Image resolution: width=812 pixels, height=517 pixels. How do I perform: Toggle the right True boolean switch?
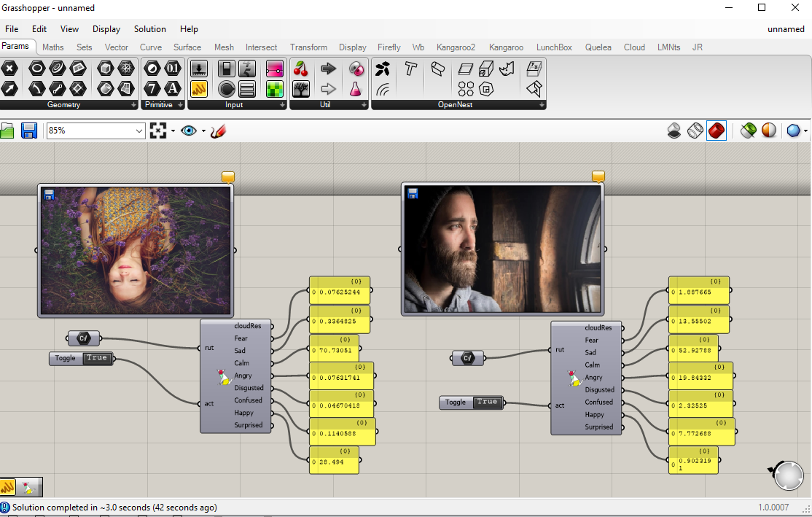pyautogui.click(x=486, y=402)
